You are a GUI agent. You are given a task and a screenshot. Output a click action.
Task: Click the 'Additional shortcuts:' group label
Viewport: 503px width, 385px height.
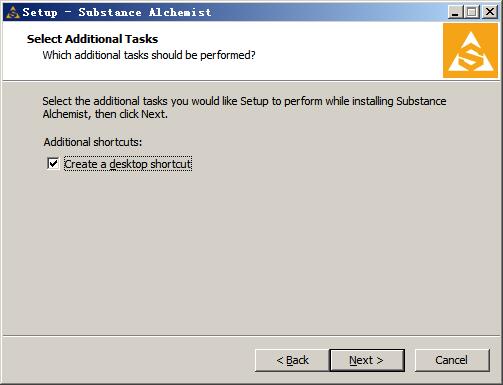pos(93,142)
